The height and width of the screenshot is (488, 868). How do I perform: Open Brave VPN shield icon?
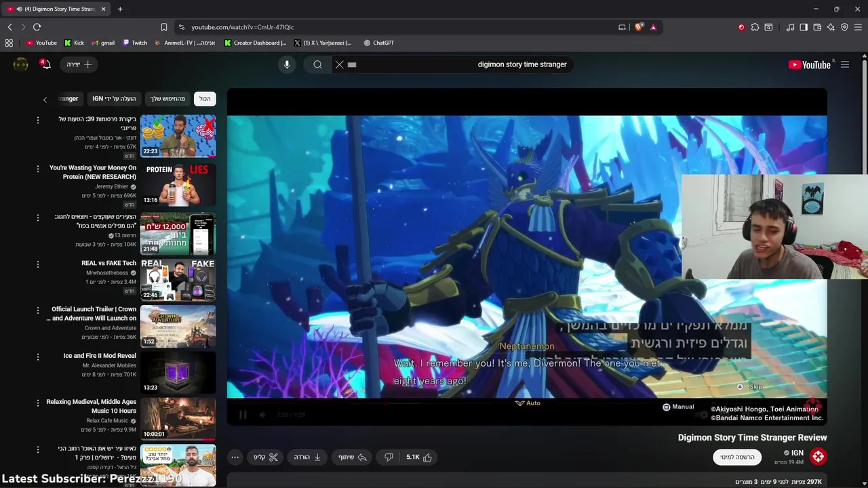click(844, 27)
